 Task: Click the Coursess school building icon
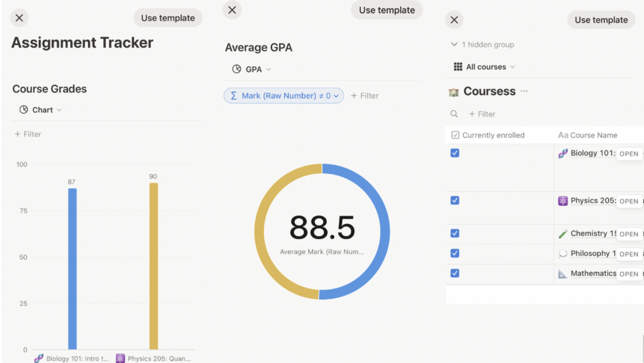(453, 92)
